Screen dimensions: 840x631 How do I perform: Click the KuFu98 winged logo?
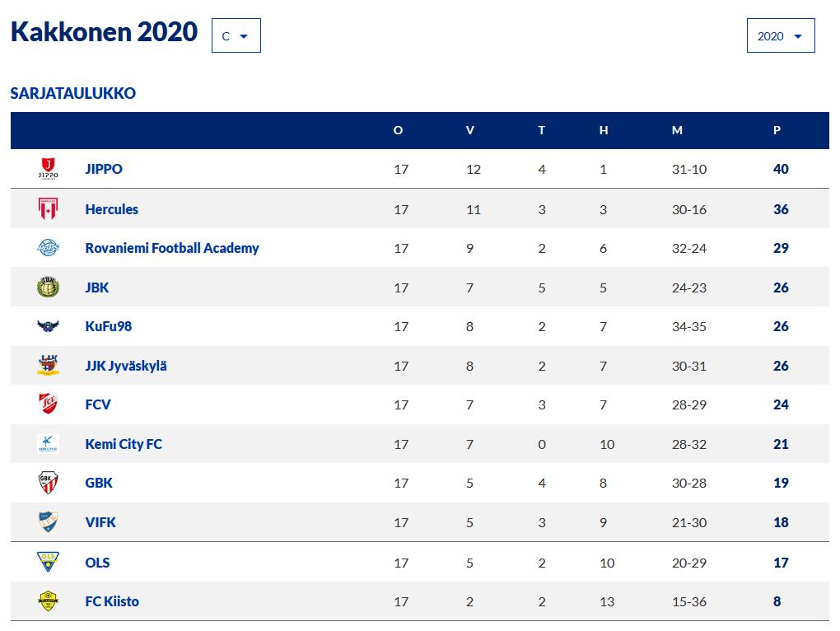(49, 325)
